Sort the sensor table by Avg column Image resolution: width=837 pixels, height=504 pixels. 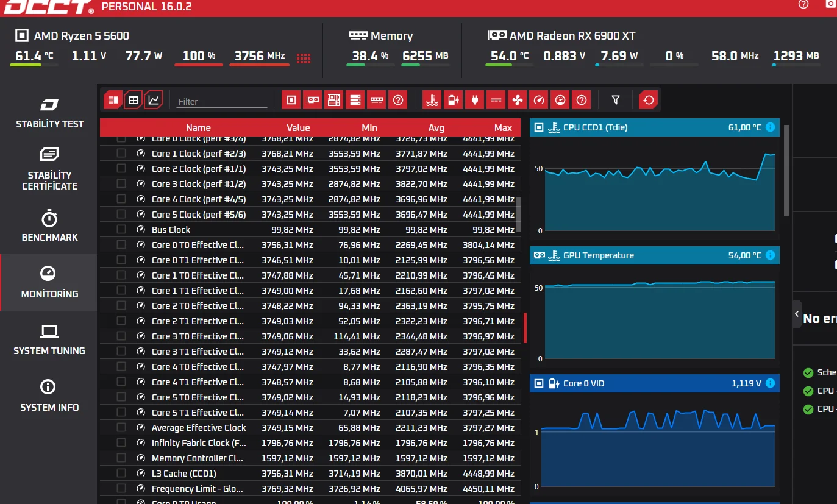(436, 127)
